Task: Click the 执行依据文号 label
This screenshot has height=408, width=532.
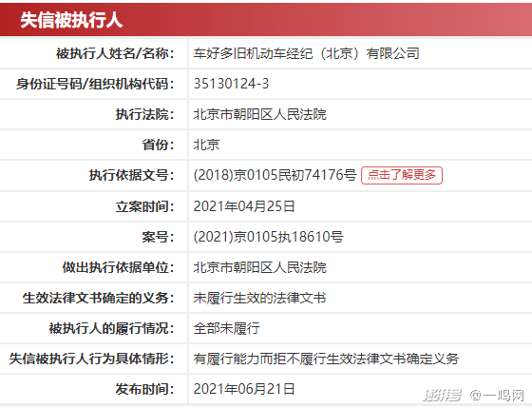Action: click(x=132, y=175)
